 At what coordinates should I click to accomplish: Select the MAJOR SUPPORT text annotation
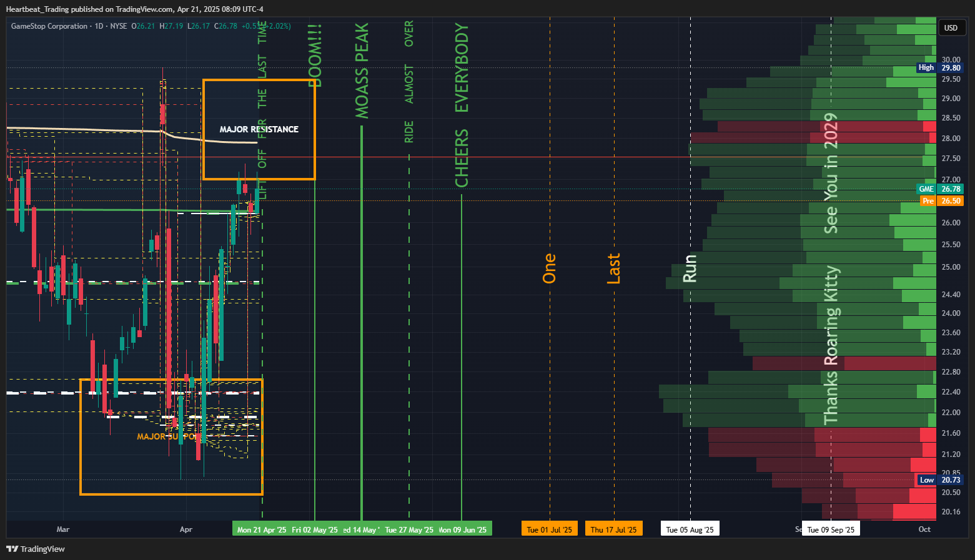[x=169, y=436]
